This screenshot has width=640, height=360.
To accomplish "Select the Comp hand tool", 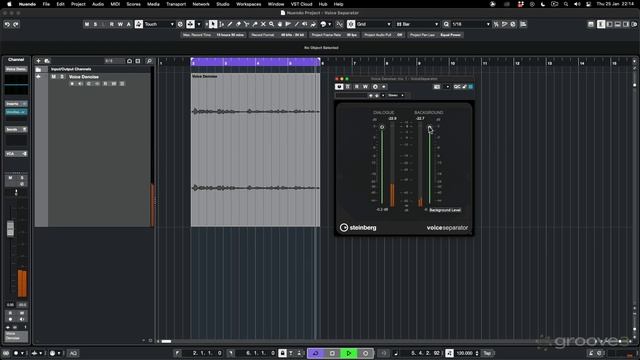I will [280, 24].
